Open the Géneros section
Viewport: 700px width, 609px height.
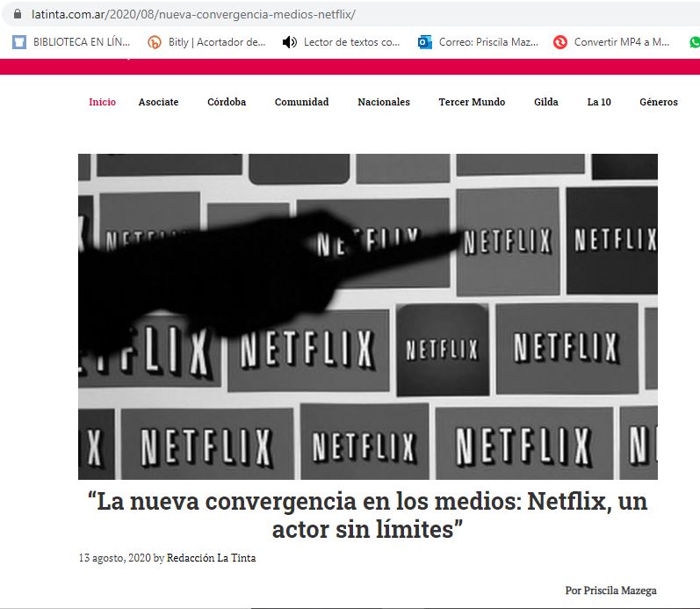tap(659, 102)
